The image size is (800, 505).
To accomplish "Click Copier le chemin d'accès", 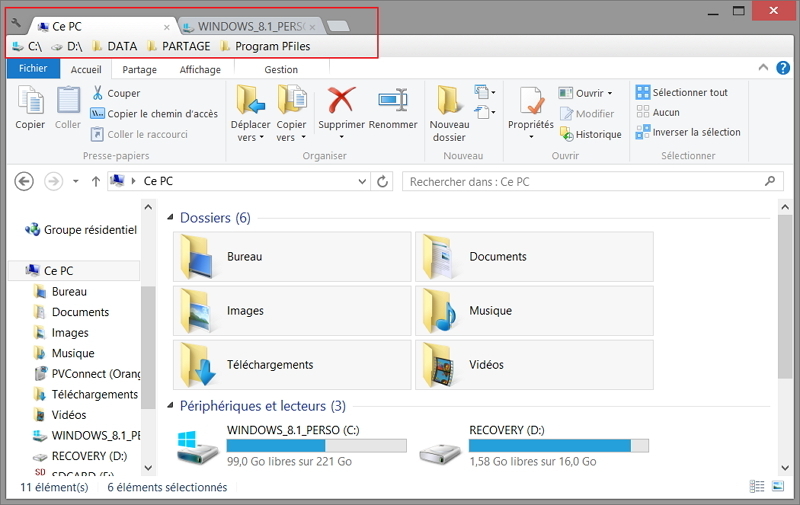I will point(154,114).
